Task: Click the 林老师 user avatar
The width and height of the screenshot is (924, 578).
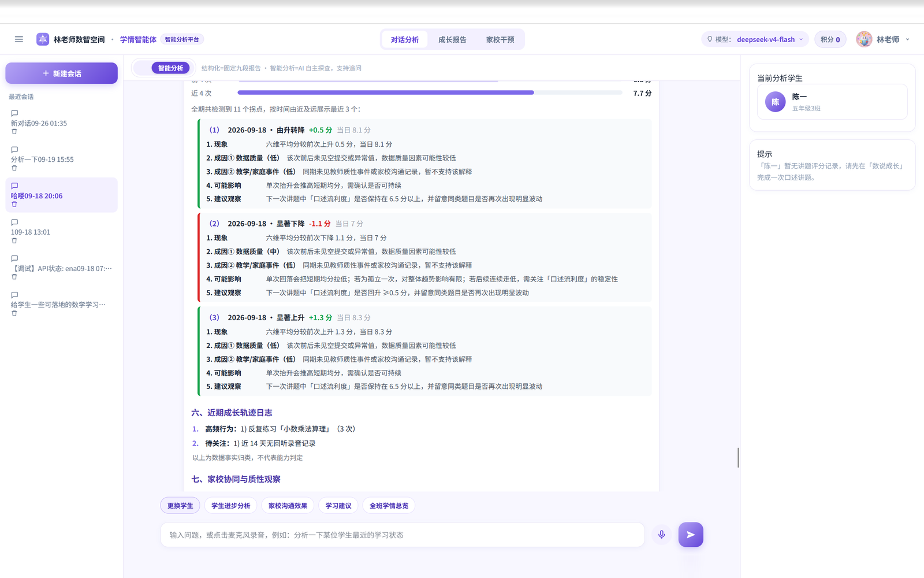Action: click(x=864, y=39)
